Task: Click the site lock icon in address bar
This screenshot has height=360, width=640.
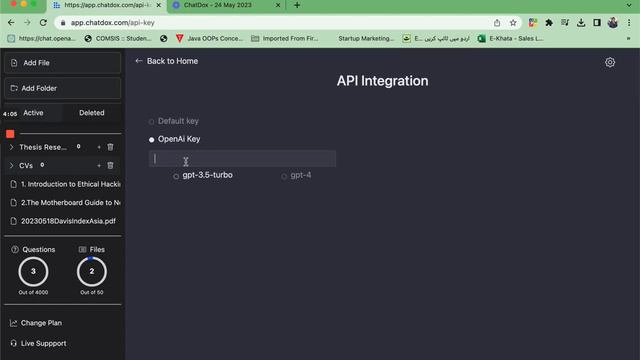Action: [x=63, y=23]
